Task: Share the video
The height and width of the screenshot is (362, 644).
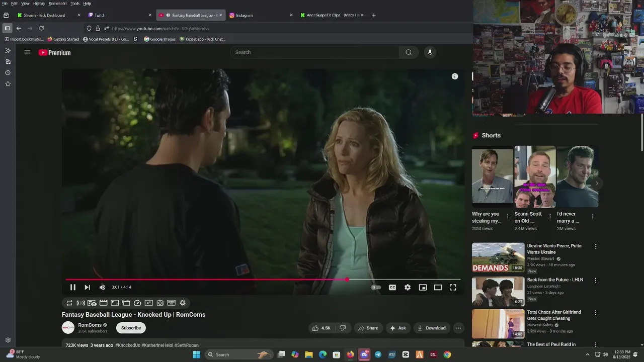Action: (368, 328)
